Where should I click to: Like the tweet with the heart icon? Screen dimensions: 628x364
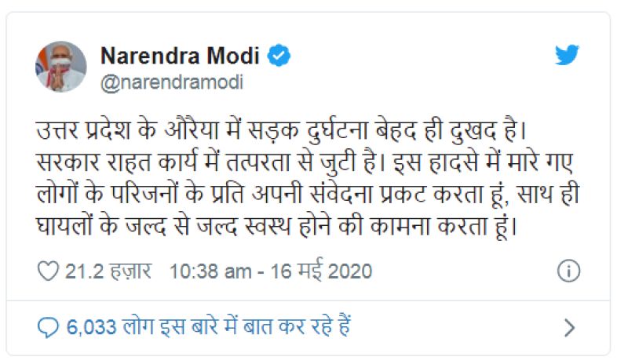[49, 272]
